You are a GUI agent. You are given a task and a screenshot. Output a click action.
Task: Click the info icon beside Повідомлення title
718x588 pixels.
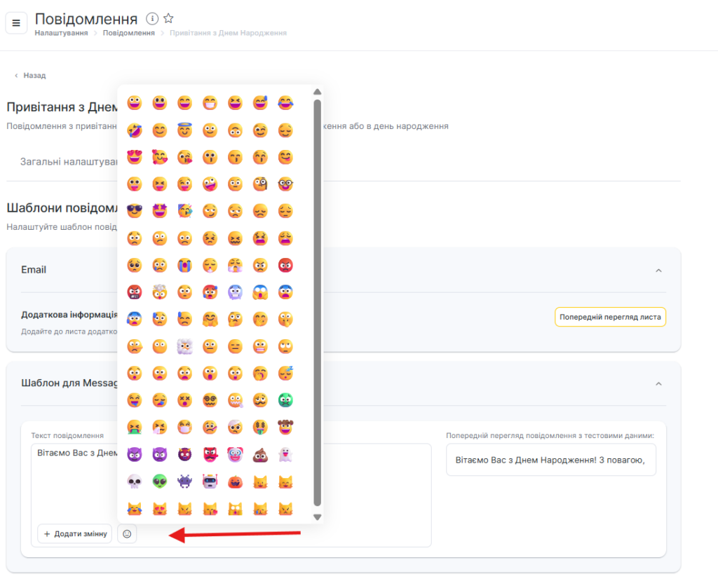[152, 19]
